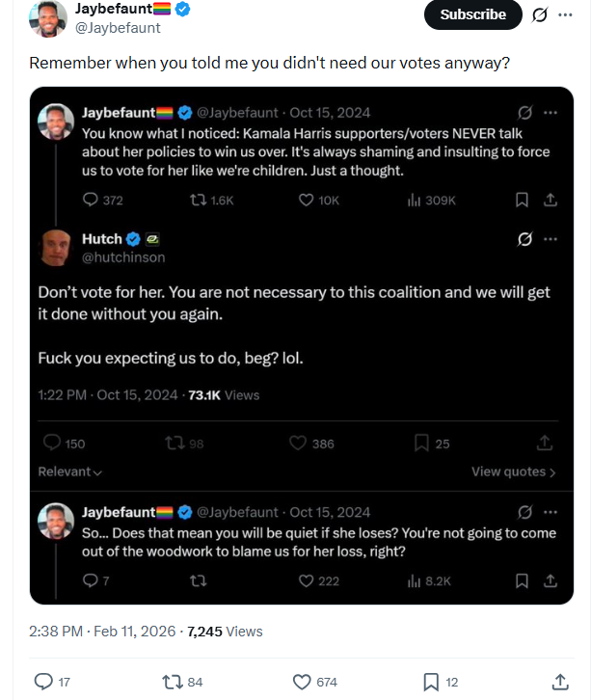Bookmark the main post with 12 bookmarks

(431, 681)
